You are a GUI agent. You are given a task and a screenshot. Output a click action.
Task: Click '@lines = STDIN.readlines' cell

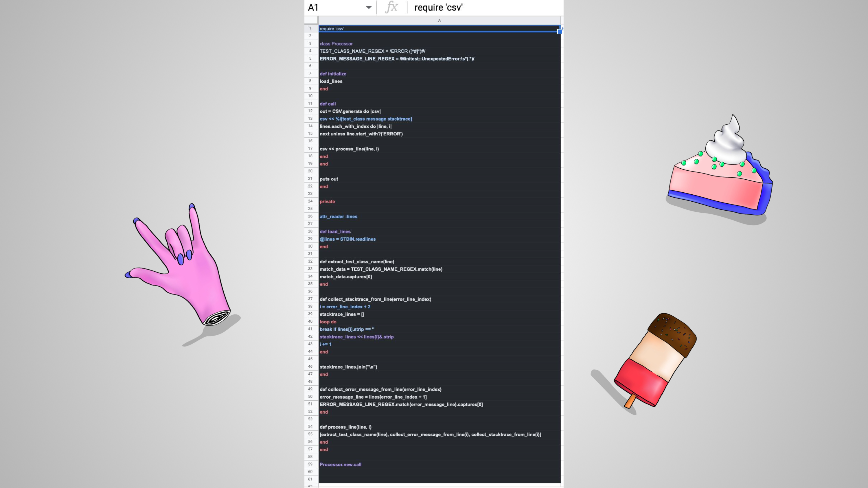click(x=439, y=239)
